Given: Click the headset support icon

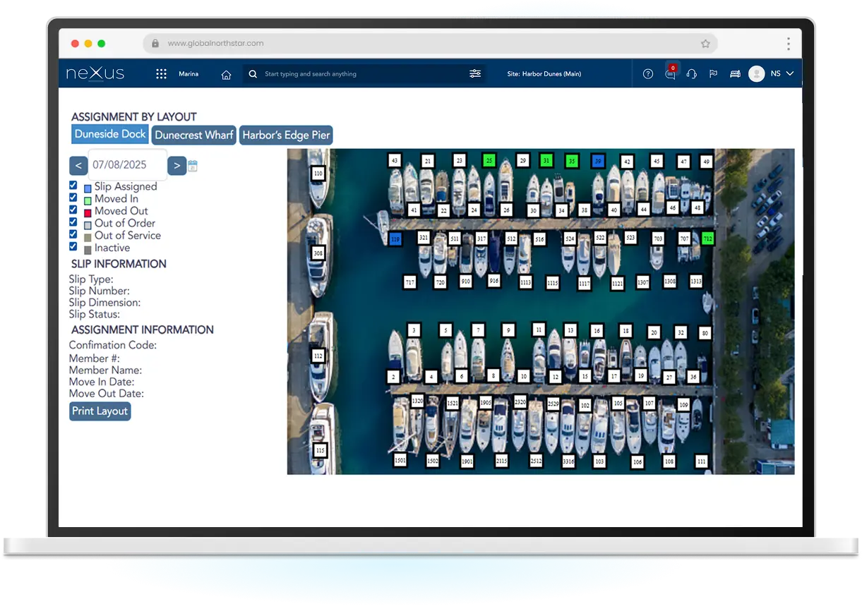Looking at the screenshot, I should coord(691,74).
